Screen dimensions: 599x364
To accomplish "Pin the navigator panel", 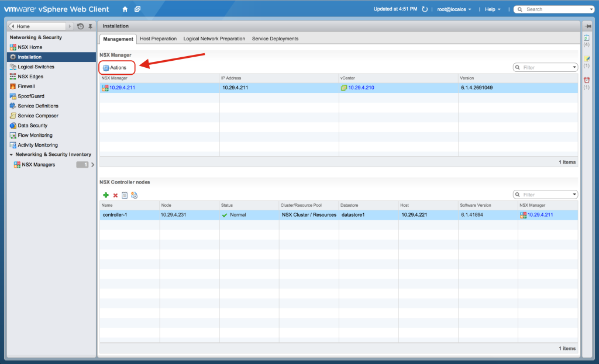I will click(90, 26).
